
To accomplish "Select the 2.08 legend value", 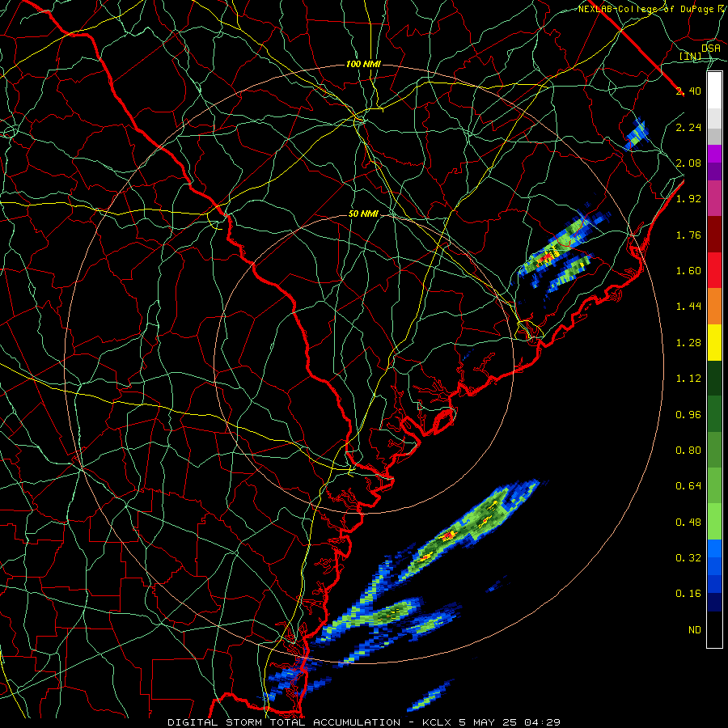I will tap(688, 163).
